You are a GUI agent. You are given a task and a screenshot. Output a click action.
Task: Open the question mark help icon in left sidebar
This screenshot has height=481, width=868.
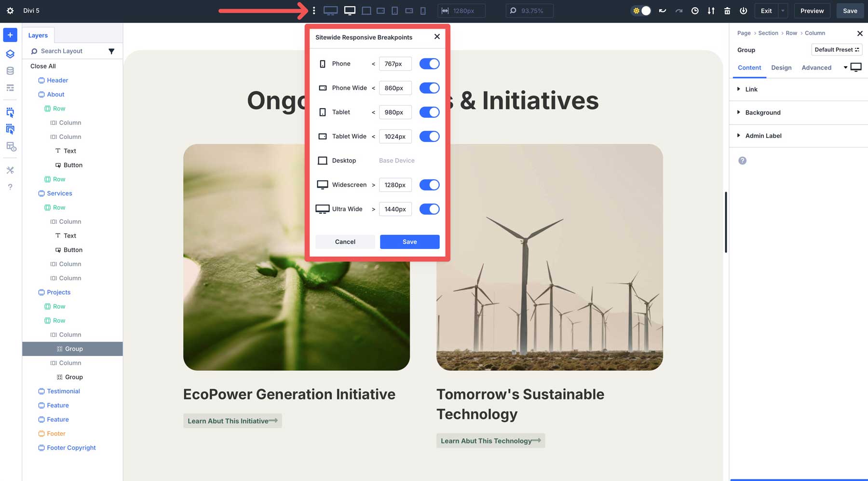[x=10, y=187]
